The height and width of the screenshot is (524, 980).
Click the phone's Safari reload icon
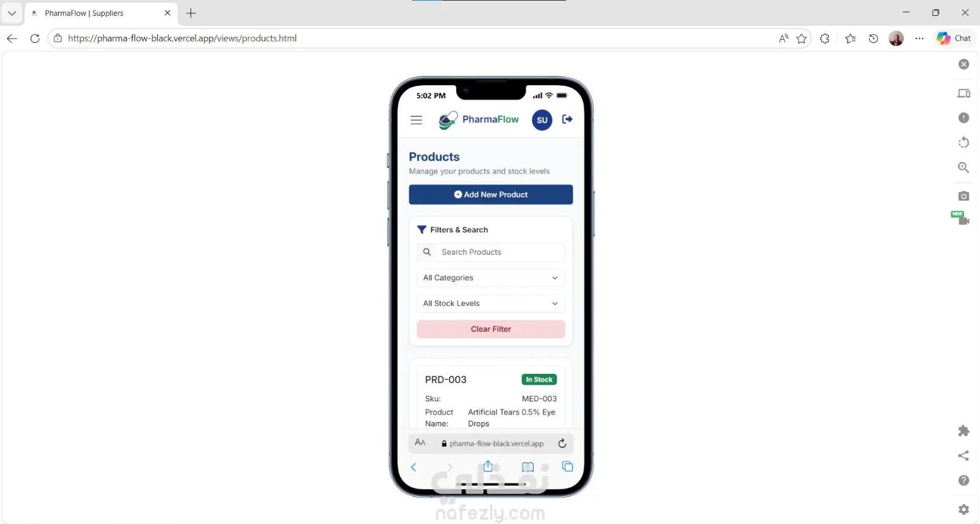click(562, 443)
